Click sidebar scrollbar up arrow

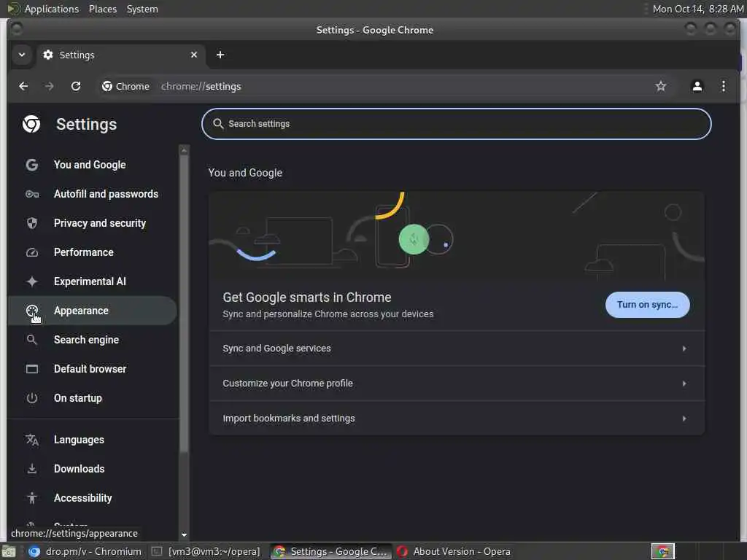pyautogui.click(x=184, y=150)
